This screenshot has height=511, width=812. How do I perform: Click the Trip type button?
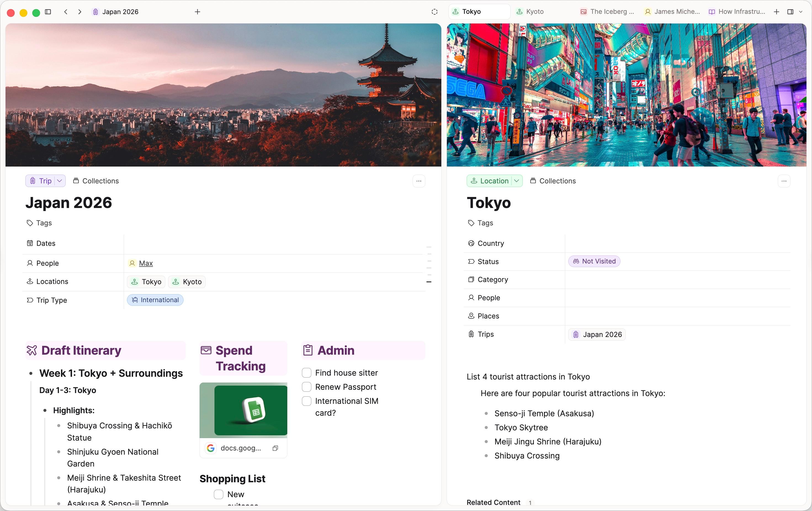41,181
